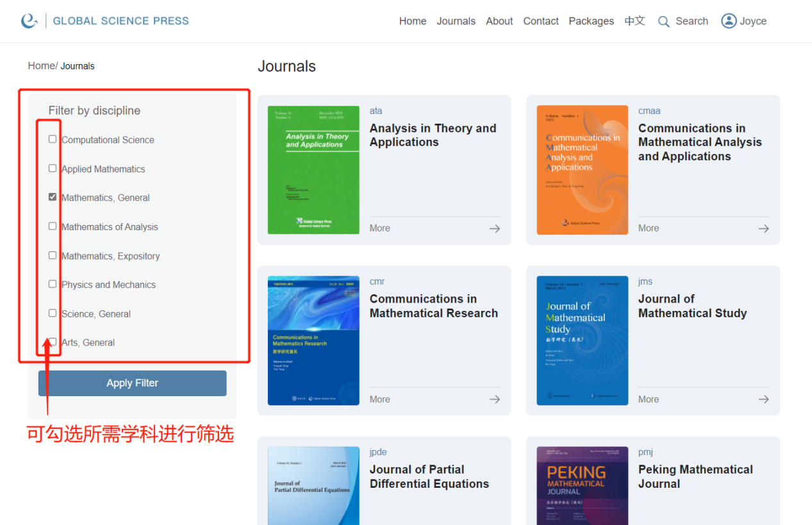Open the Journals menu item

[456, 21]
